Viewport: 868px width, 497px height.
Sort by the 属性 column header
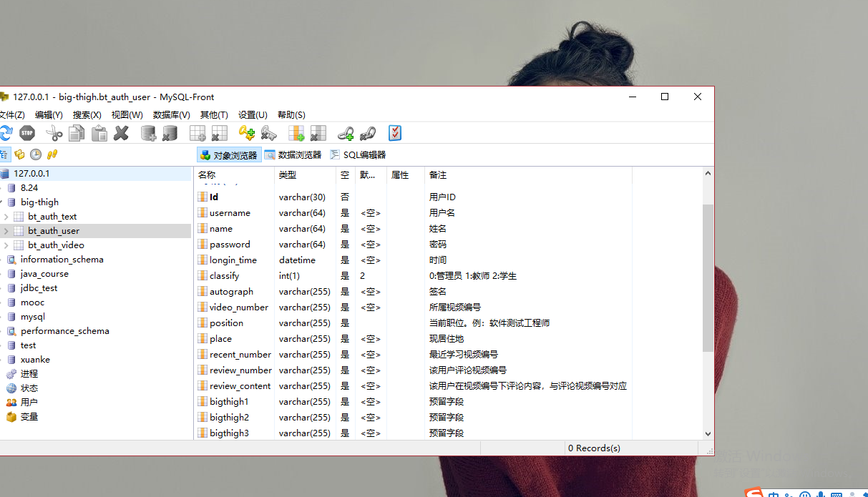(x=406, y=175)
